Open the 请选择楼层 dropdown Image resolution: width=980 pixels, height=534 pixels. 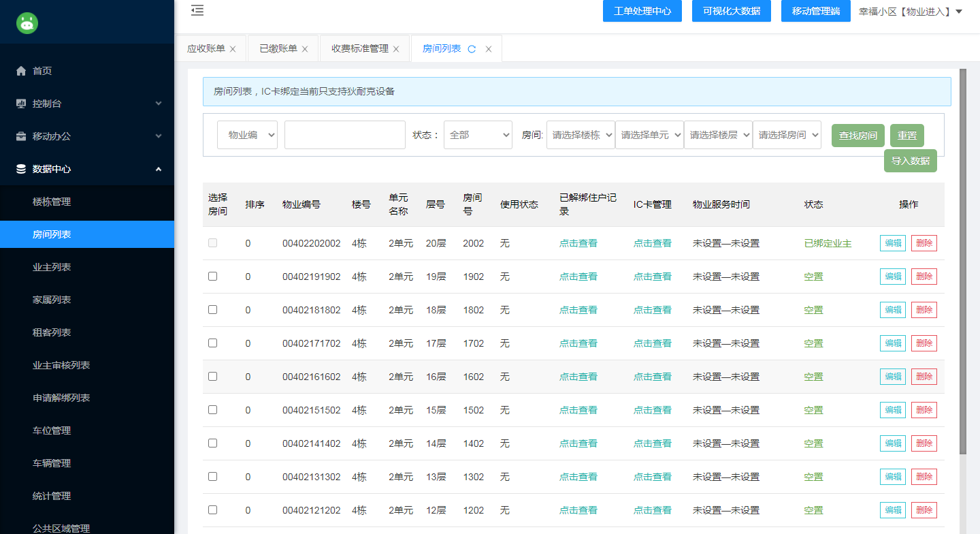point(718,135)
